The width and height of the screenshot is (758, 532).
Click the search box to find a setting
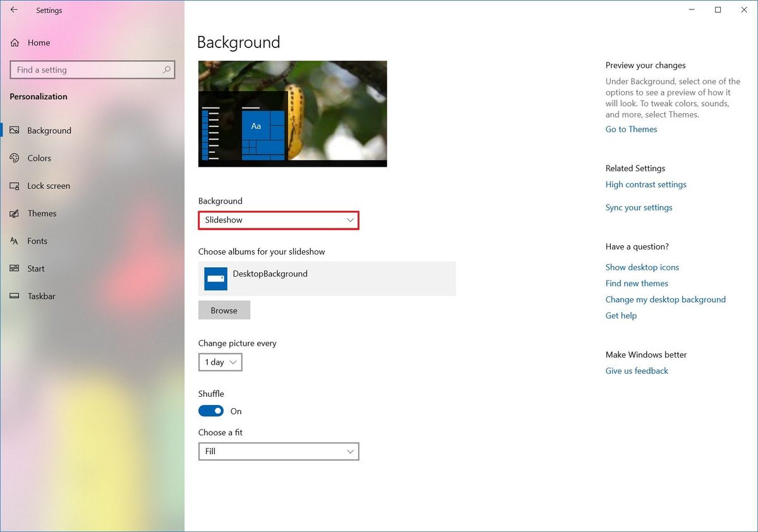point(92,70)
